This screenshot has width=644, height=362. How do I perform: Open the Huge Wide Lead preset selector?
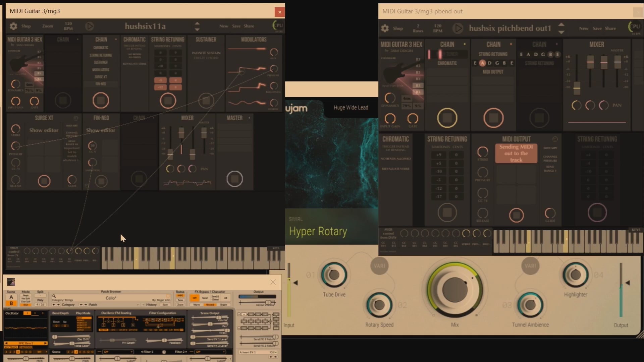point(351,108)
